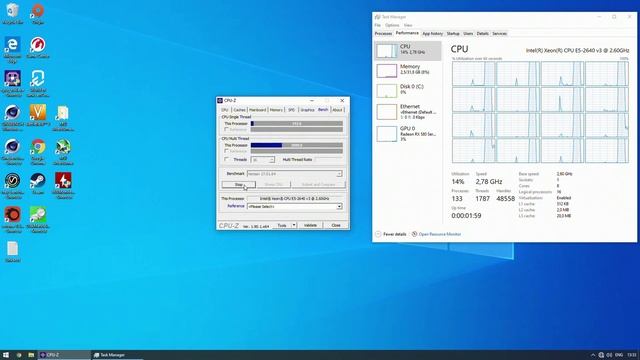Image resolution: width=640 pixels, height=360 pixels.
Task: Enable the Threads checkbox in CPU-Z
Action: coord(227,160)
